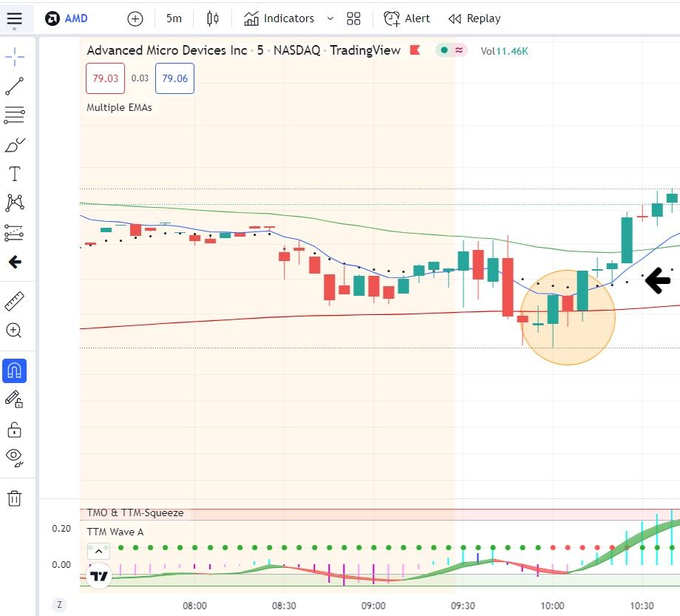Viewport: 680px width, 616px height.
Task: Toggle lock all drawing tools
Action: [14, 430]
